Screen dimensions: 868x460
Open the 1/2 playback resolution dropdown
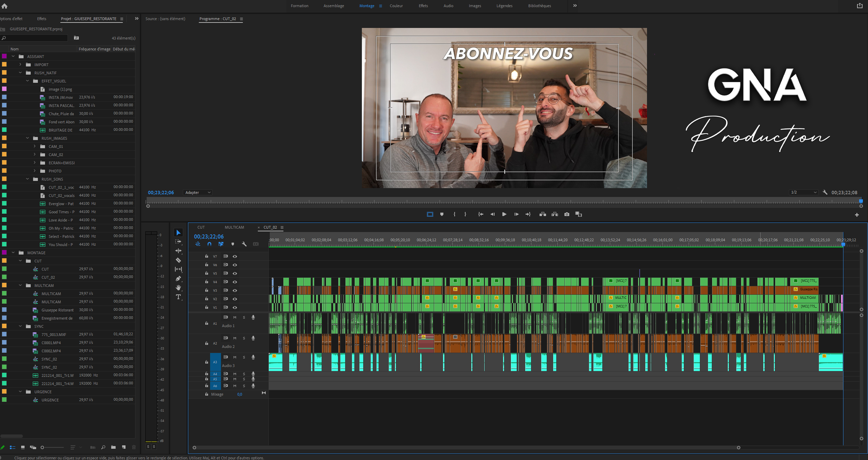803,193
